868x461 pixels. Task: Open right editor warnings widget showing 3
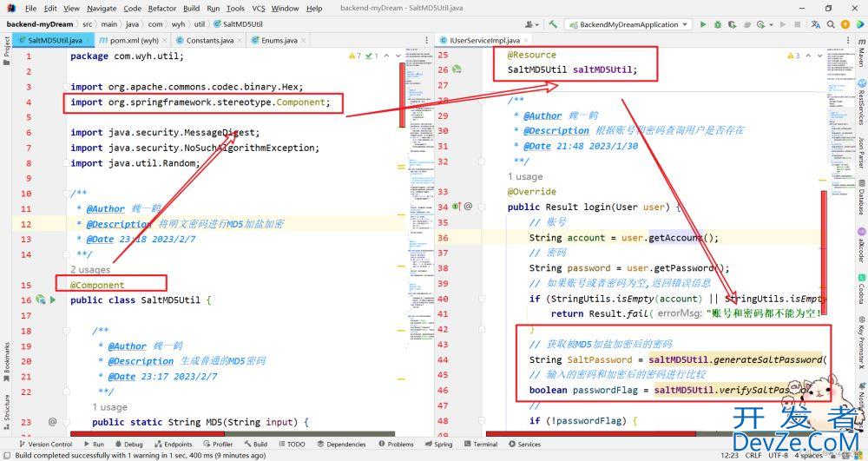(792, 56)
